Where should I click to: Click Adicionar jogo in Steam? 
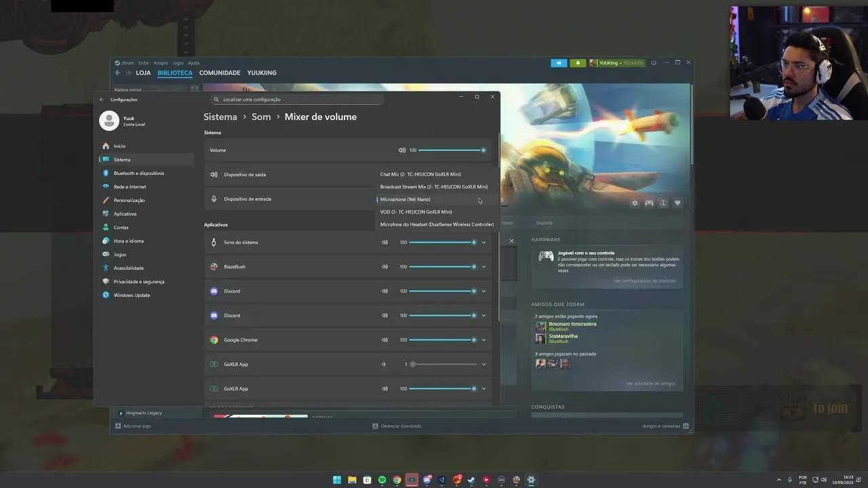coord(133,426)
